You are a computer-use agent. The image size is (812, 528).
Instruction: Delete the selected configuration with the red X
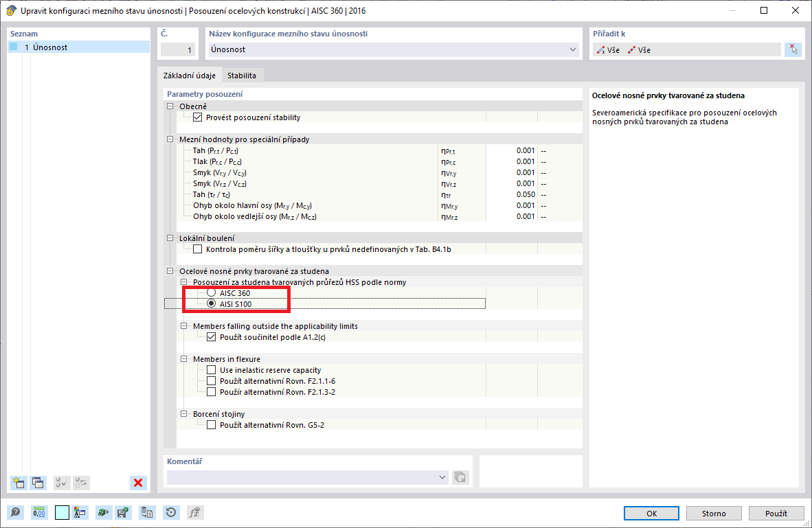click(137, 483)
